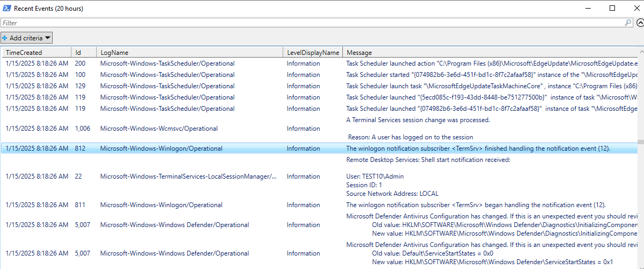
Task: Maximize the Recent Events window
Action: click(x=612, y=8)
